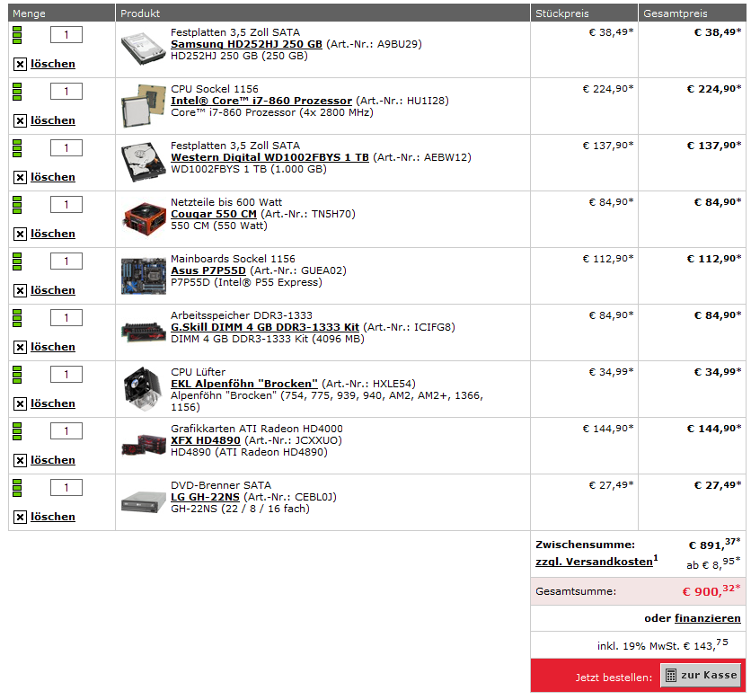Click löschen link for XFX HD4890

[53, 460]
